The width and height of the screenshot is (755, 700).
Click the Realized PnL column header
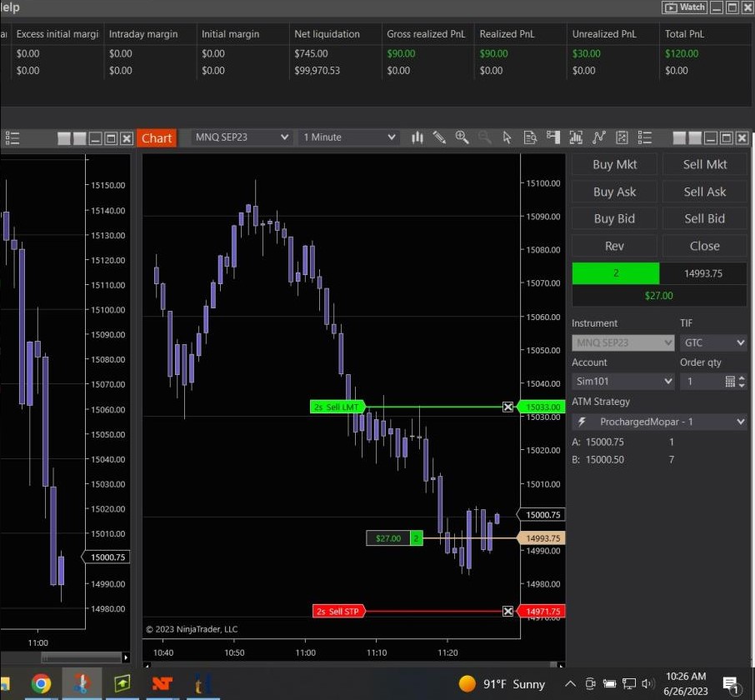pos(507,34)
